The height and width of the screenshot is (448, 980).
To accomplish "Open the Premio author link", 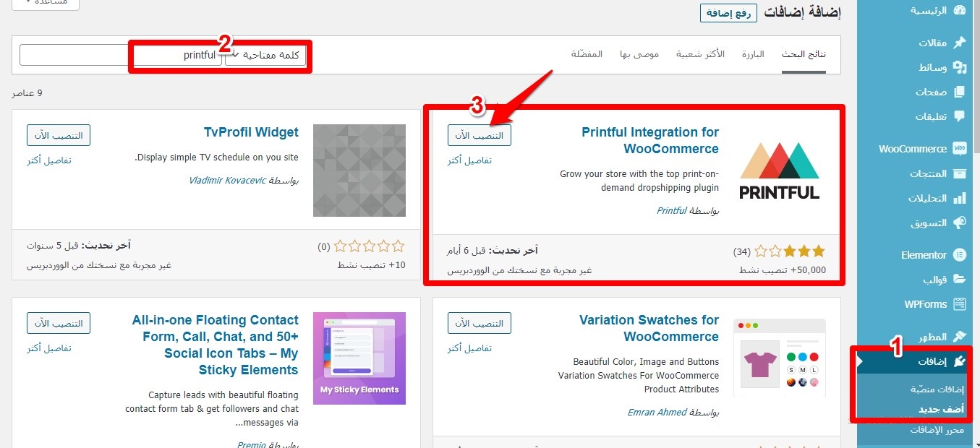I will point(252,444).
